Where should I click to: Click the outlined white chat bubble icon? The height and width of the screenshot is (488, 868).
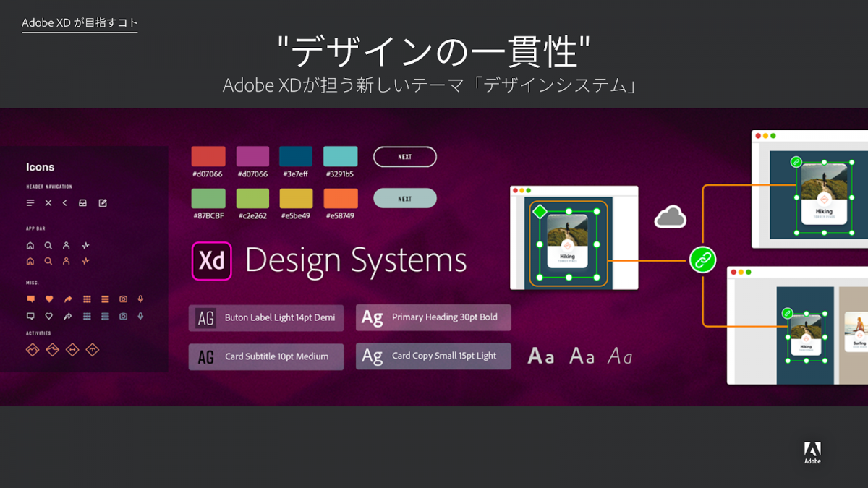(30, 316)
